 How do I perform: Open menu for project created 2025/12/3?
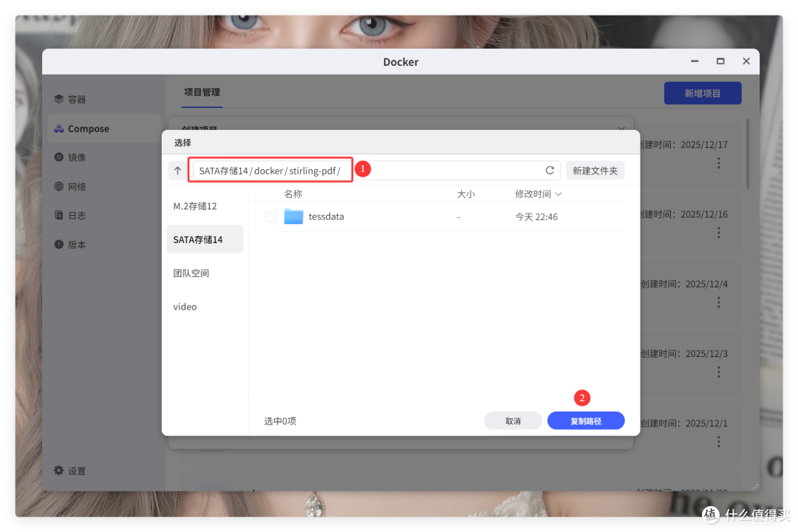[719, 372]
